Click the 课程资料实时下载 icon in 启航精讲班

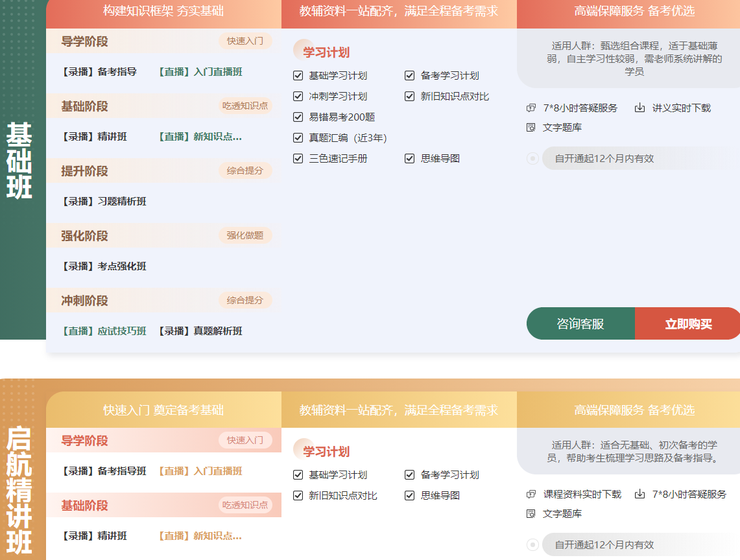pos(531,494)
